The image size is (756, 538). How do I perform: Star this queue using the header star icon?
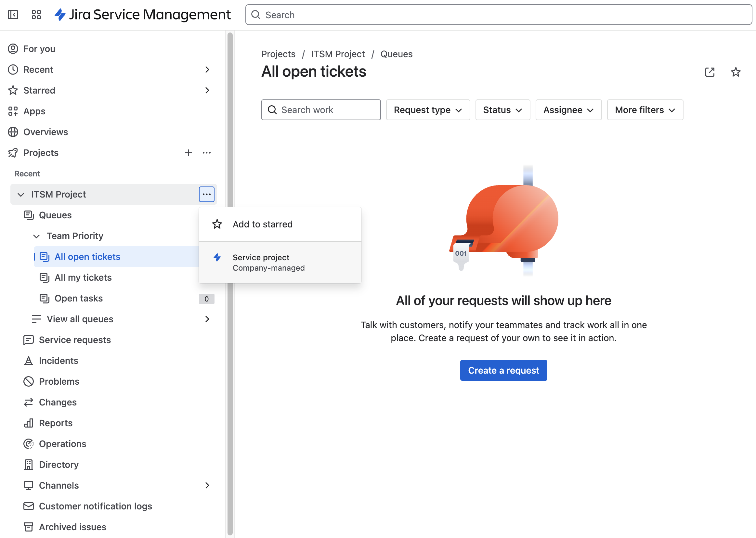tap(736, 72)
